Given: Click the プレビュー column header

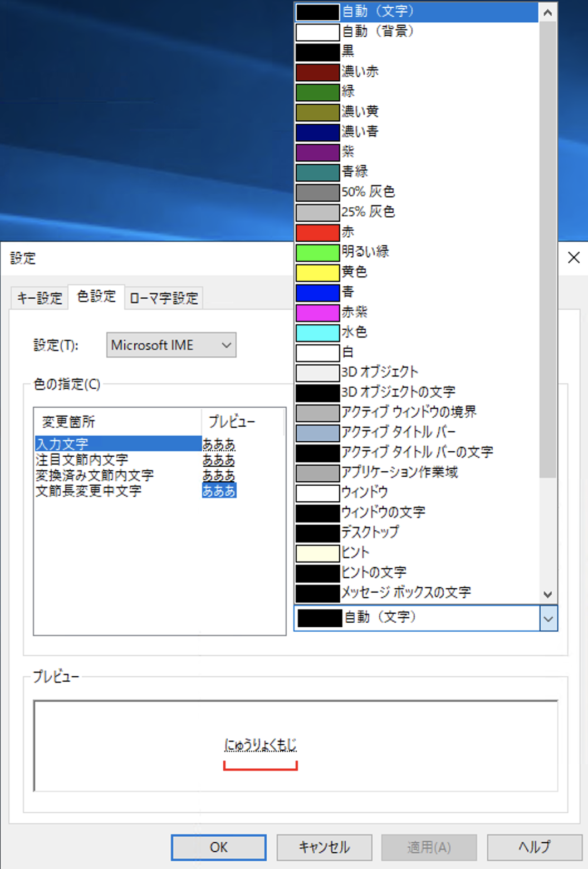Looking at the screenshot, I should click(243, 422).
